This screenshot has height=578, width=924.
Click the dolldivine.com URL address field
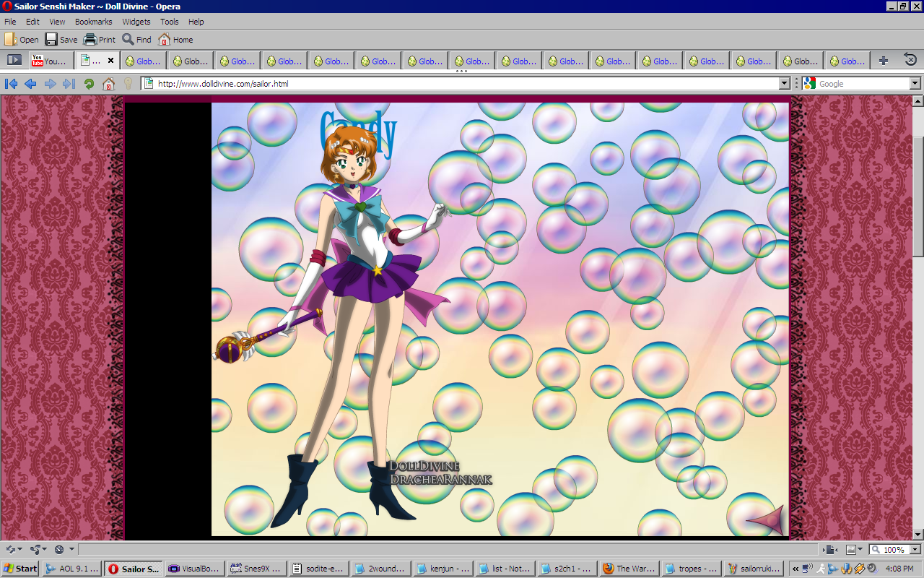[462, 84]
